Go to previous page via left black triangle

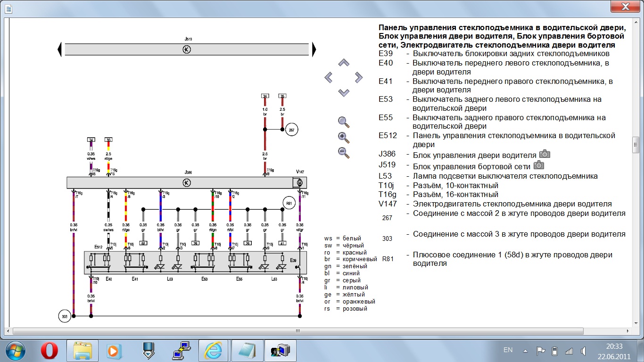[x=59, y=49]
